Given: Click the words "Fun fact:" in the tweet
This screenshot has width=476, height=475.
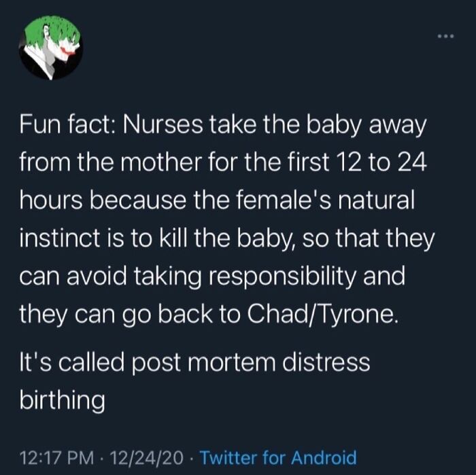Looking at the screenshot, I should pos(67,124).
